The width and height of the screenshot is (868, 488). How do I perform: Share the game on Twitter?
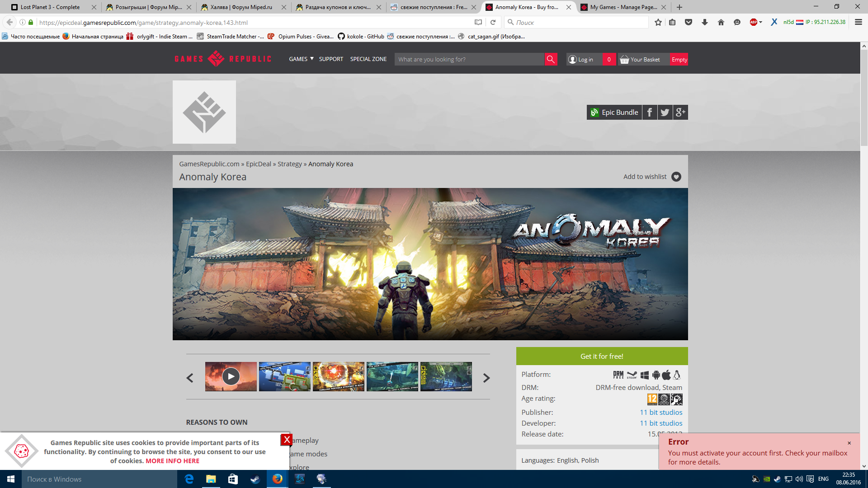[665, 113]
